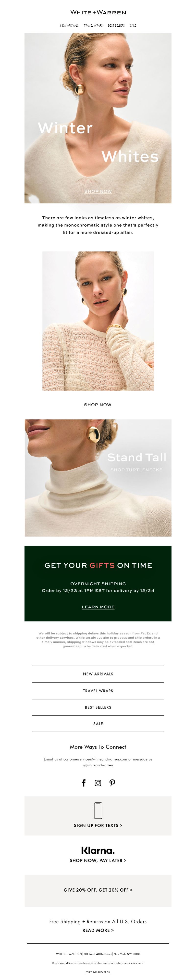Go to Sale in top navigation
196x980 pixels.
[x=133, y=25]
